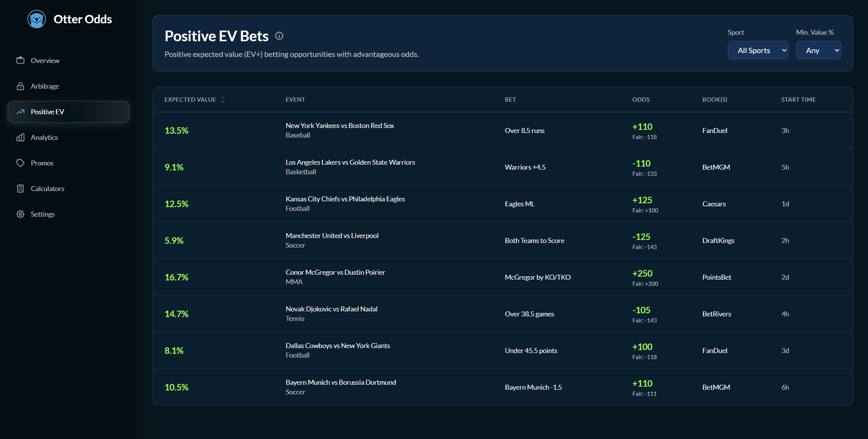Click the Caesars sportsbook name
Screen dimensions: 868x439
tap(714, 204)
